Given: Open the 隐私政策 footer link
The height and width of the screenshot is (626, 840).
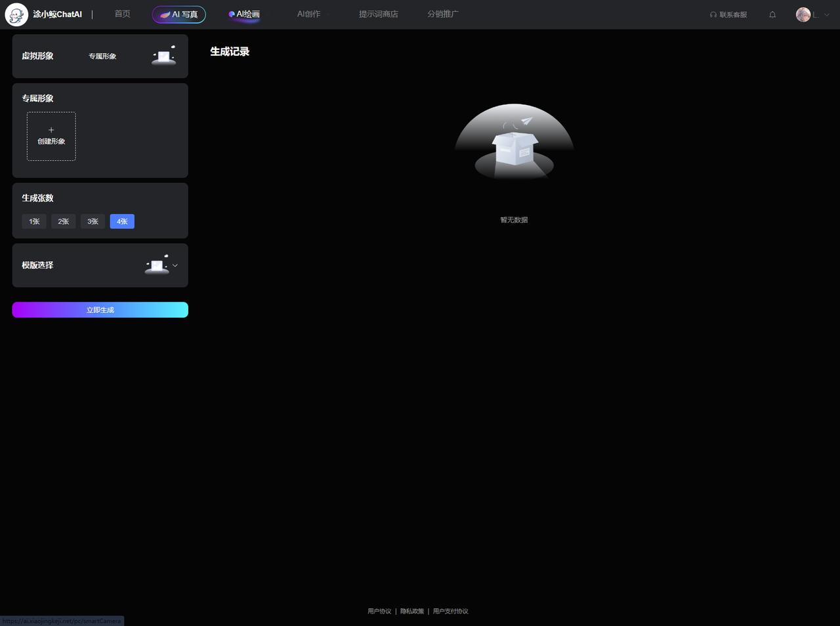Looking at the screenshot, I should [x=412, y=611].
